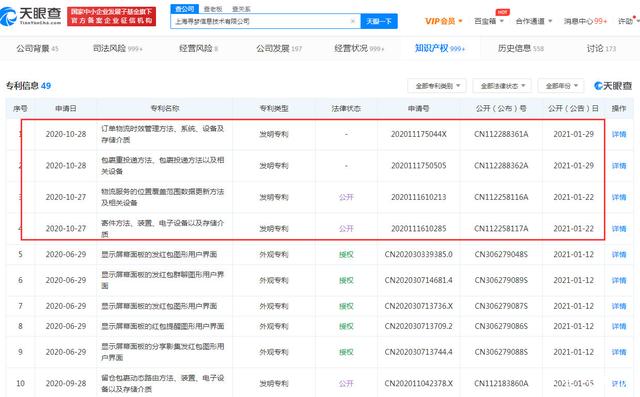The width and height of the screenshot is (640, 397).
Task: Click the 官方备案企业征信机构 red banner
Action: 111,16
